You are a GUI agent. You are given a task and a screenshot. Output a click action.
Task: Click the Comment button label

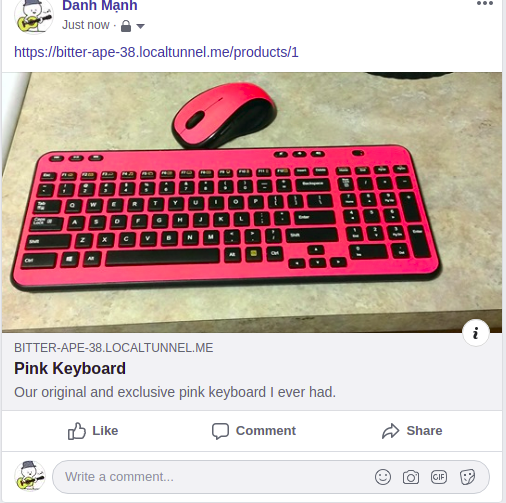266,431
